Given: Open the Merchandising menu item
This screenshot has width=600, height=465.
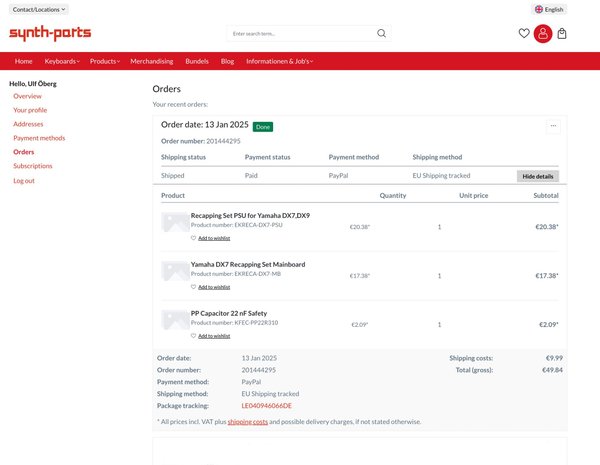Looking at the screenshot, I should coord(157,61).
